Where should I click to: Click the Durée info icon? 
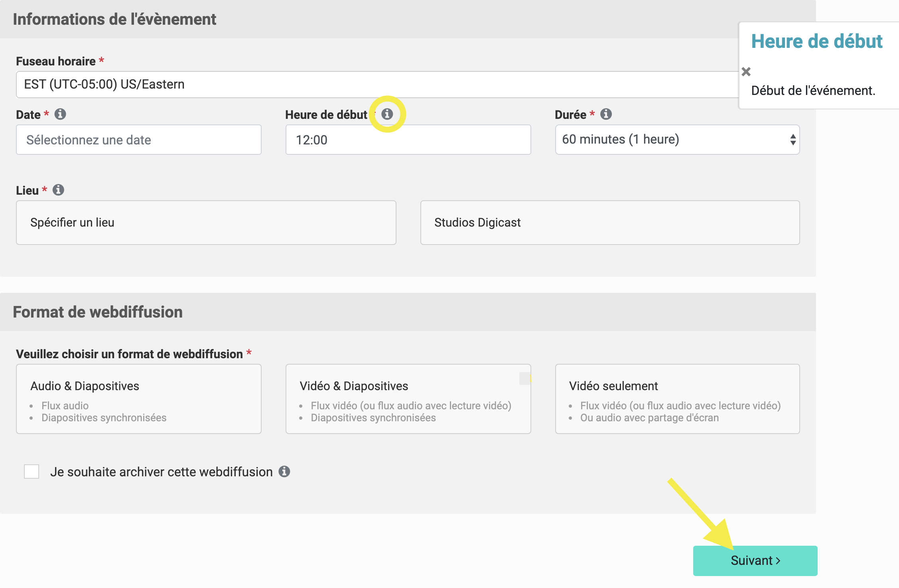point(606,114)
